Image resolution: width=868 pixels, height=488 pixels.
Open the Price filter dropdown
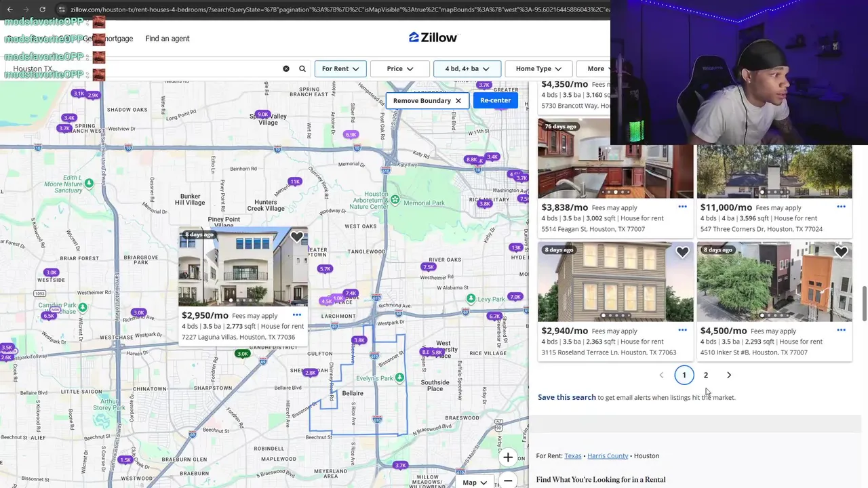[x=400, y=68]
